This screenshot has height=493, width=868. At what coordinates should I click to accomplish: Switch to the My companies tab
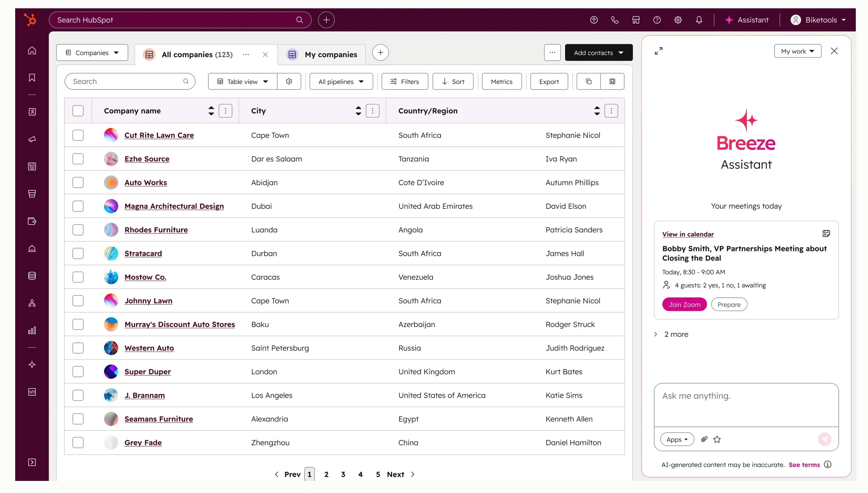(331, 55)
